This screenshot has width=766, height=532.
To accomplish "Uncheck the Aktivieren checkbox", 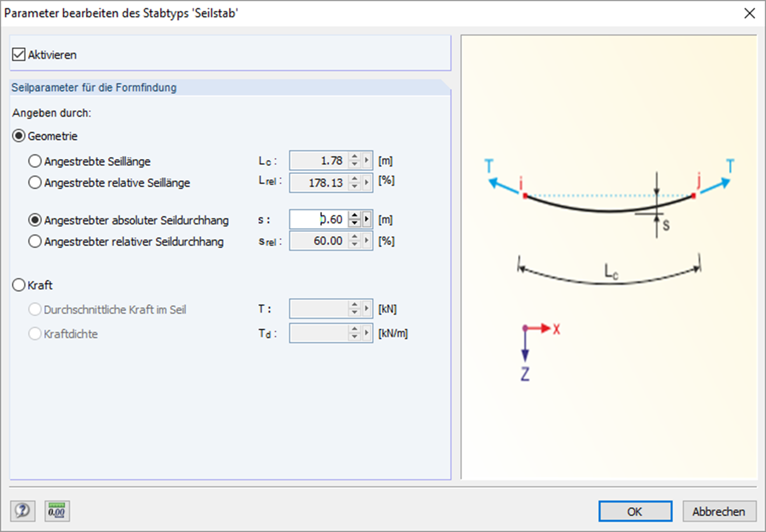I will pyautogui.click(x=19, y=55).
